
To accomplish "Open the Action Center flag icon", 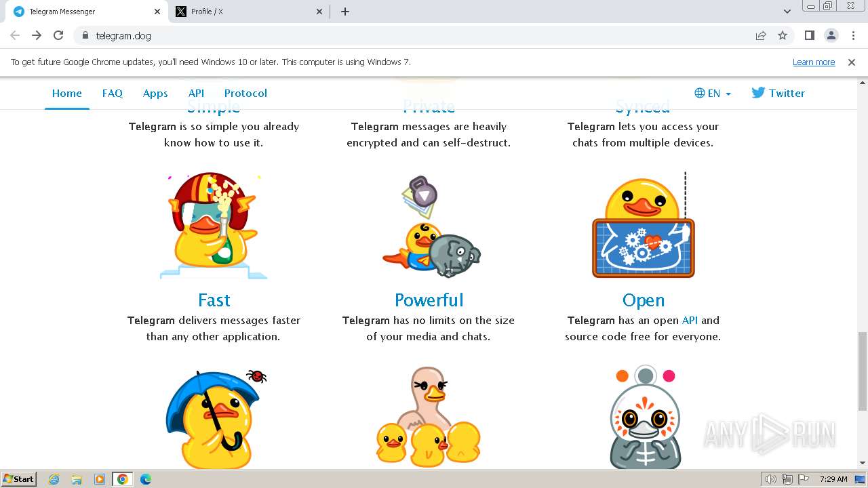I will [803, 479].
